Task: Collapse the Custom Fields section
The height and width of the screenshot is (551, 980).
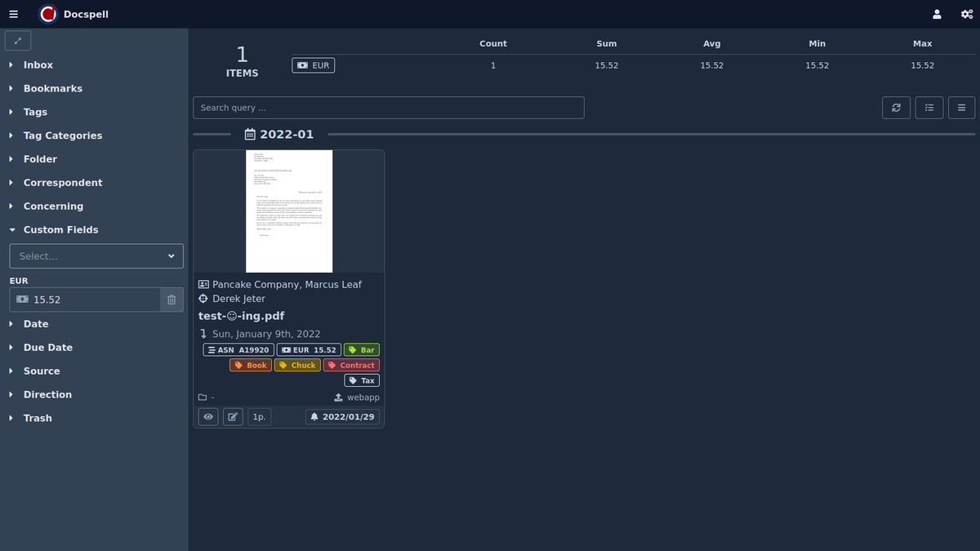Action: click(60, 230)
